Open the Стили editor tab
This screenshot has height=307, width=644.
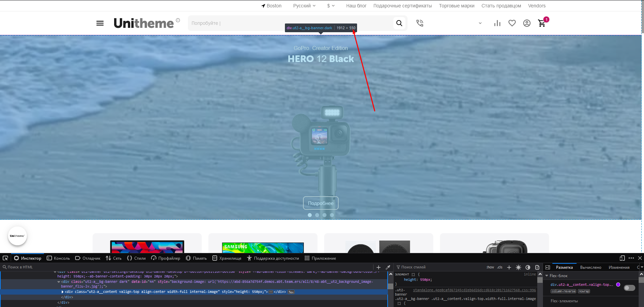(x=136, y=258)
